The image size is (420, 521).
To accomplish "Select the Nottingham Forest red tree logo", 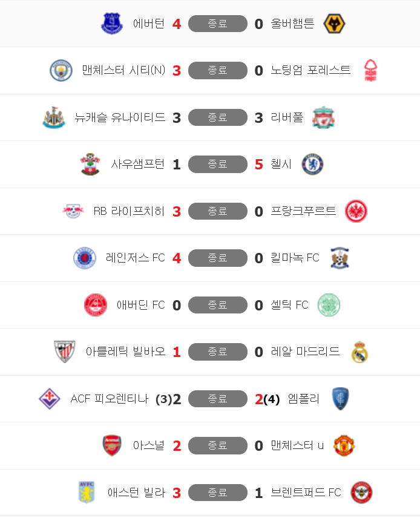I will click(x=370, y=70).
